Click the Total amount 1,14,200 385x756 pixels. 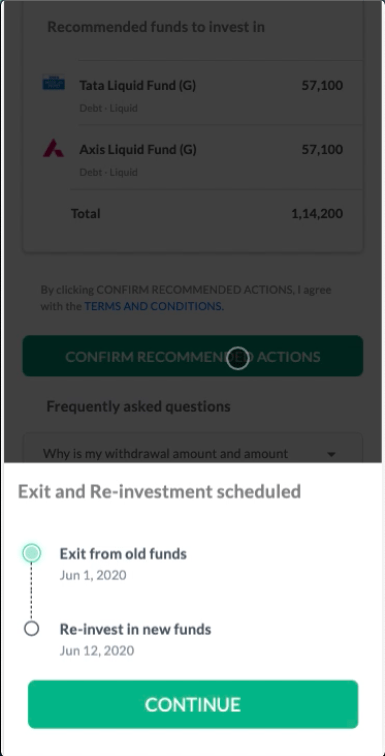317,214
